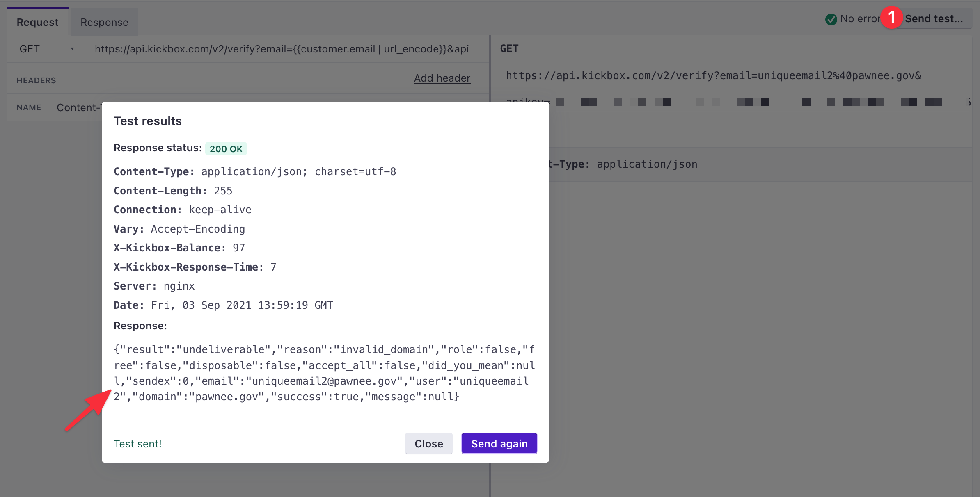This screenshot has width=980, height=497.
Task: Click the Content-Type header name field
Action: coord(79,107)
